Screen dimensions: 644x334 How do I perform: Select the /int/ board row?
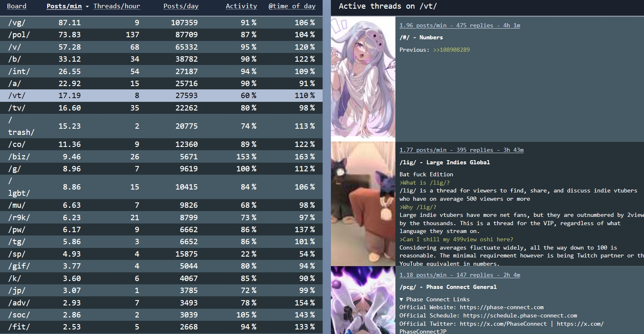point(161,71)
